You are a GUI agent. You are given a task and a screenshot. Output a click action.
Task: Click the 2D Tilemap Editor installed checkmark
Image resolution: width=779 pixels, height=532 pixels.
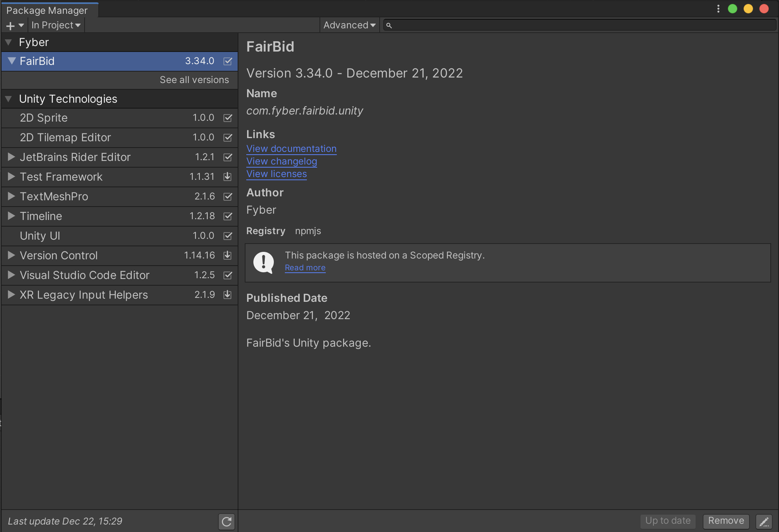click(228, 138)
